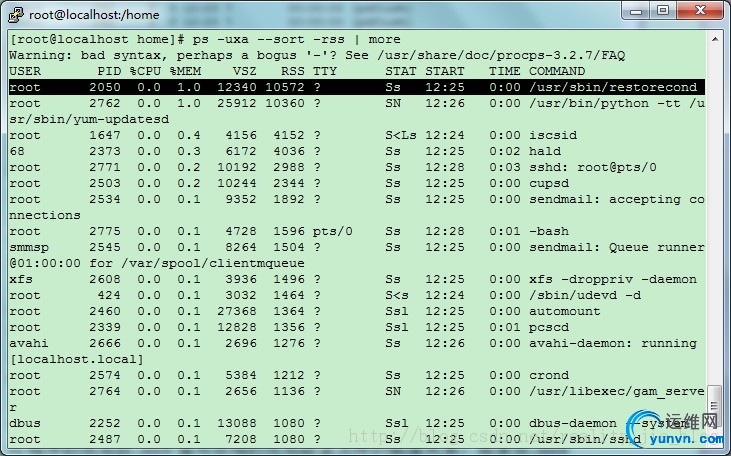The width and height of the screenshot is (731, 456).
Task: Click the scrollbar up arrow
Action: pyautogui.click(x=715, y=39)
